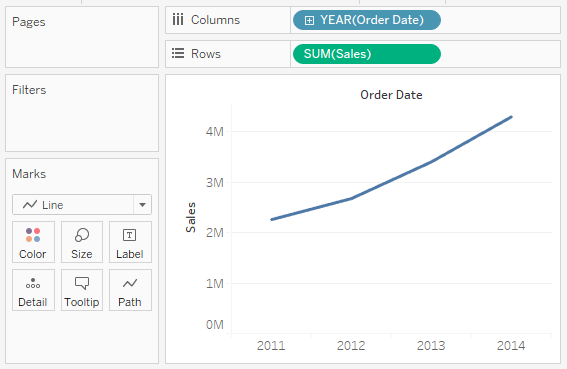Open the Tooltip marks card
This screenshot has width=567, height=369.
click(82, 290)
